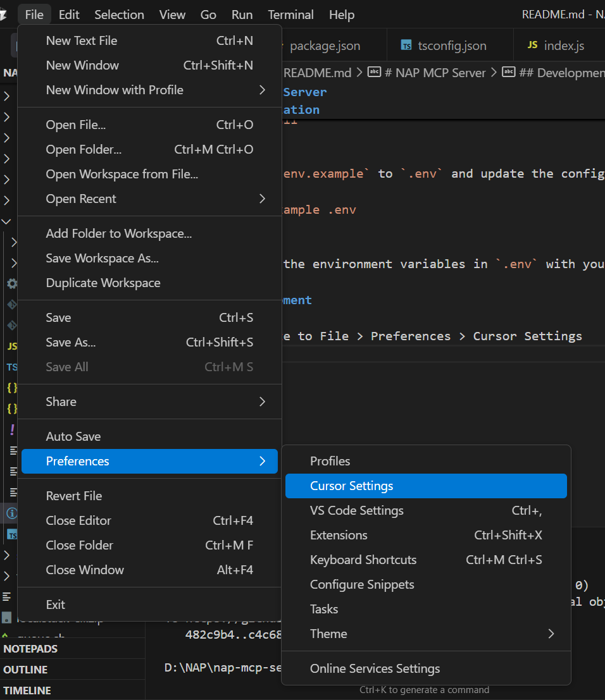Viewport: 605px width, 700px height.
Task: Expand the Open Recent submenu
Action: (x=149, y=199)
